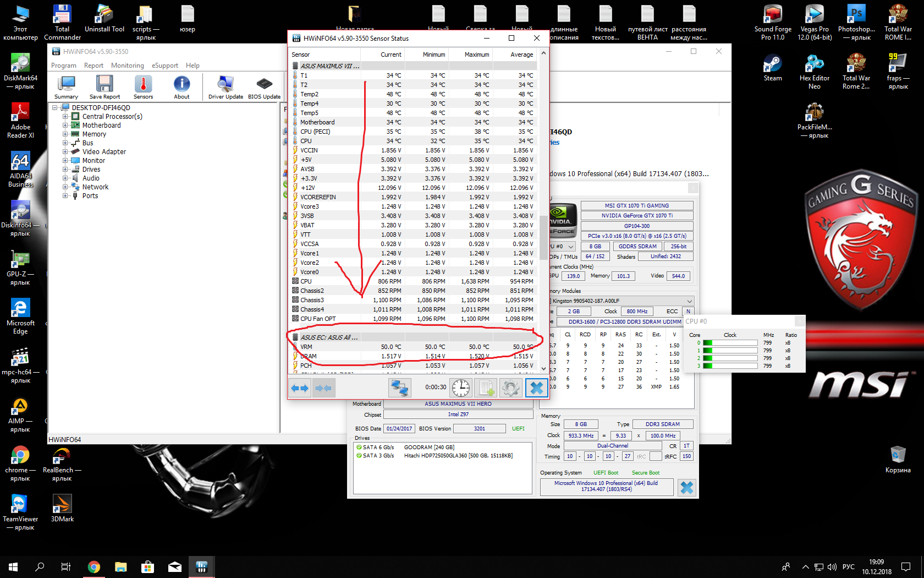Open the eSupport menu
Viewport: 924px width, 578px height.
tap(165, 66)
